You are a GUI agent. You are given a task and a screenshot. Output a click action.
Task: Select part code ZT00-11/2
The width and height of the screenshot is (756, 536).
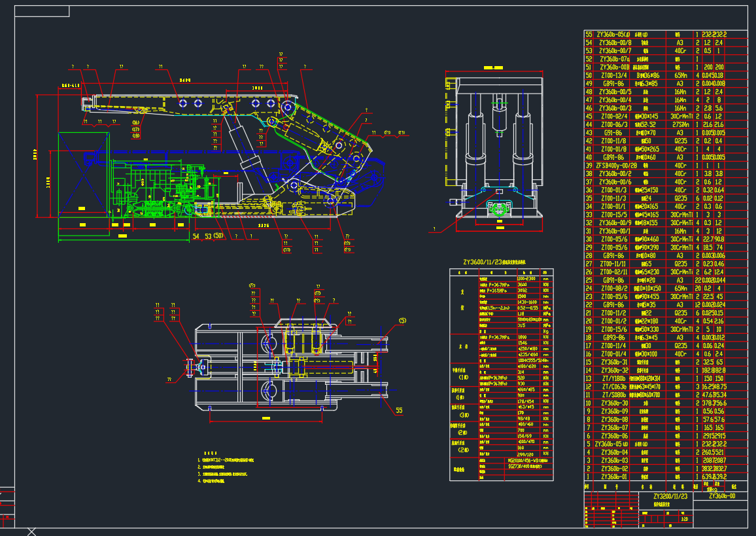tap(614, 313)
